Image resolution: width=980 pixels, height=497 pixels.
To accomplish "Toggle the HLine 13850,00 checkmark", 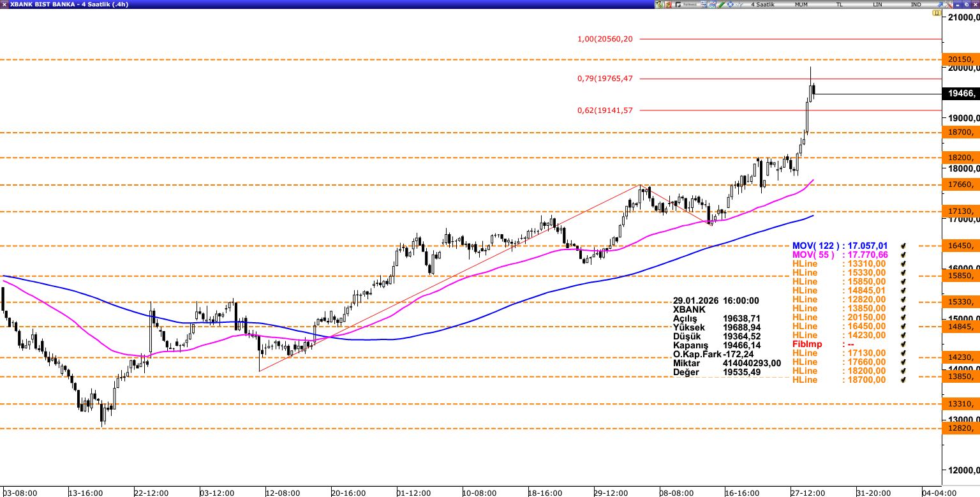I will click(x=903, y=308).
